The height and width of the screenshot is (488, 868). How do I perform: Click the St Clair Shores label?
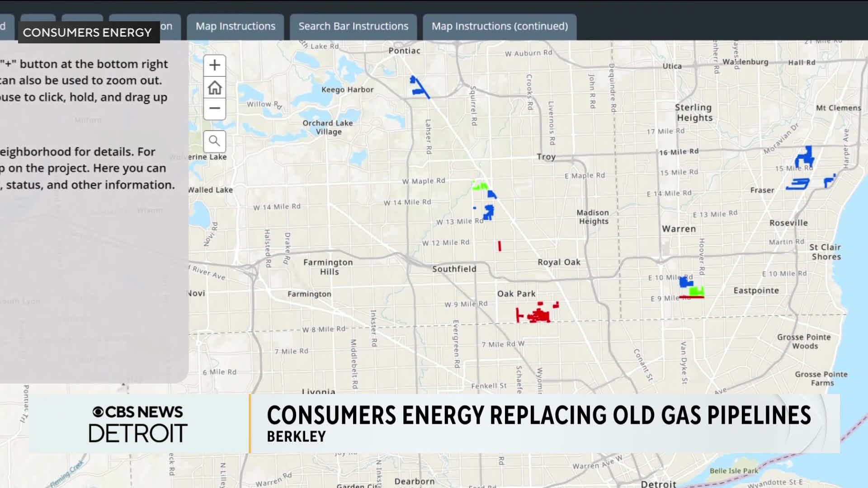pos(825,252)
